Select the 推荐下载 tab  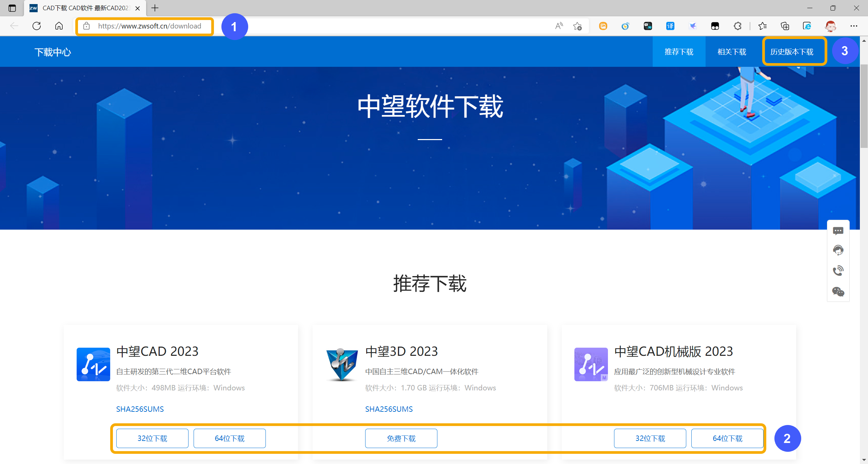click(x=679, y=52)
